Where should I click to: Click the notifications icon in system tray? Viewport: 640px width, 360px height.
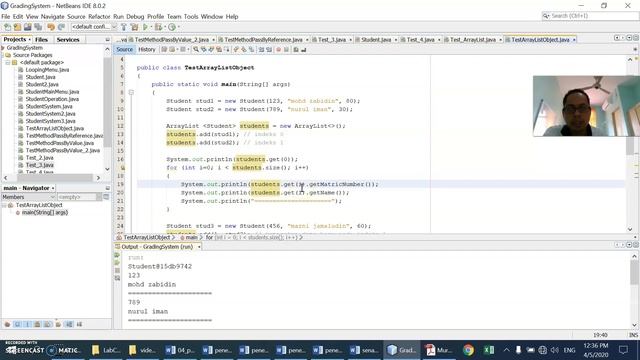coord(623,350)
